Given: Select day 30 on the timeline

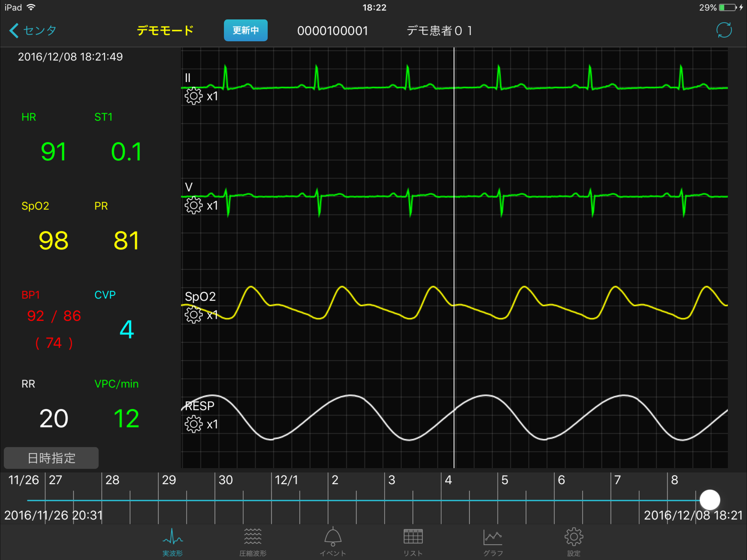Looking at the screenshot, I should (226, 480).
